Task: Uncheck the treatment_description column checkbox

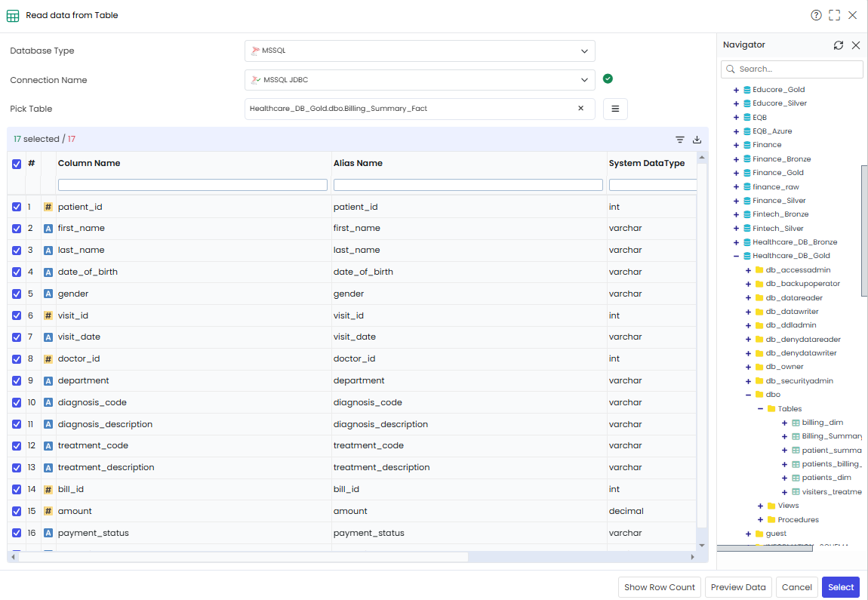Action: (17, 468)
